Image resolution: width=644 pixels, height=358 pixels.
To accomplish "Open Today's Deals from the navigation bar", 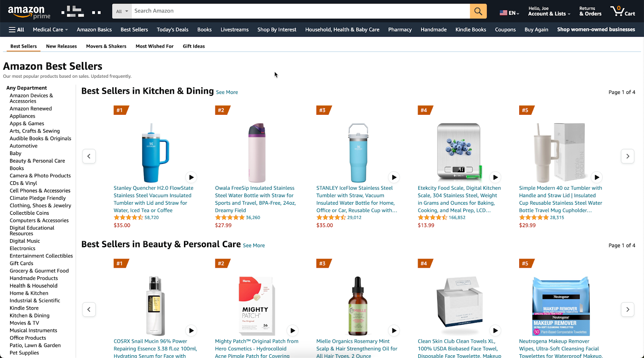I will click(x=172, y=29).
